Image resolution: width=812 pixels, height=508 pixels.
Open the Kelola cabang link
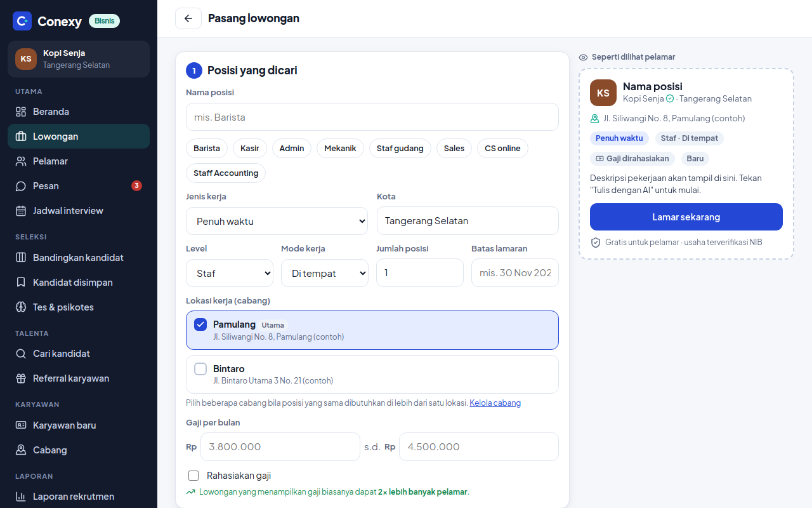point(495,403)
